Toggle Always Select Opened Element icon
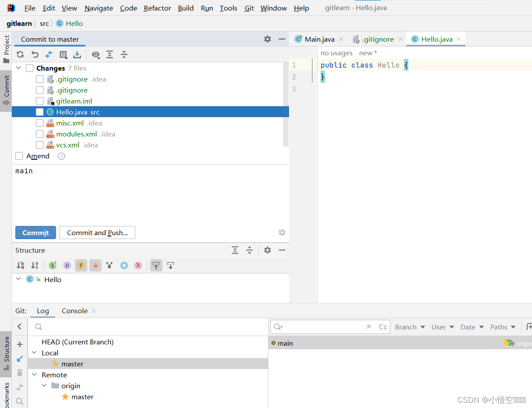Image resolution: width=532 pixels, height=408 pixels. (x=156, y=265)
